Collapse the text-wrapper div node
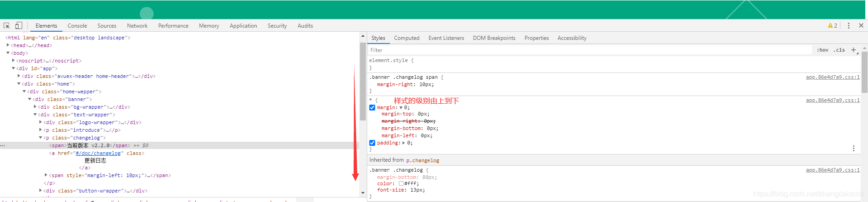Image resolution: width=868 pixels, height=202 pixels. 35,115
